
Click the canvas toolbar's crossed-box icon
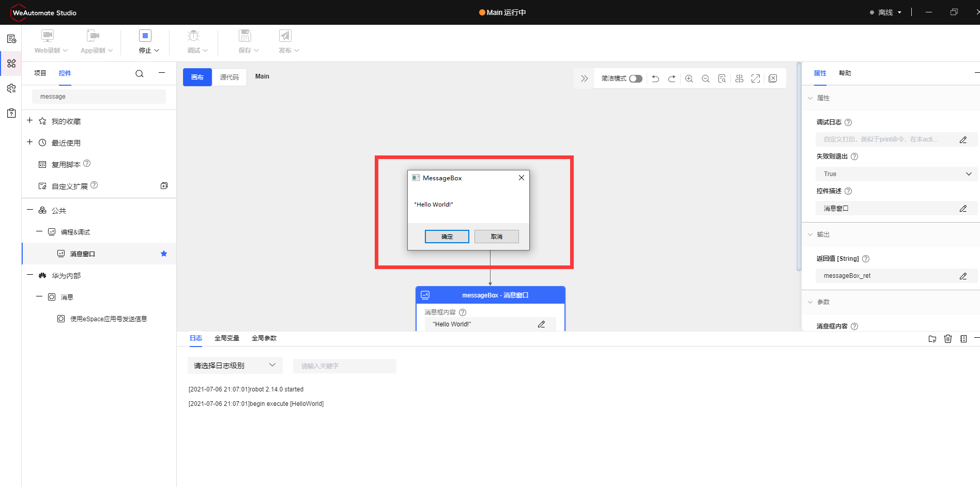pyautogui.click(x=773, y=78)
